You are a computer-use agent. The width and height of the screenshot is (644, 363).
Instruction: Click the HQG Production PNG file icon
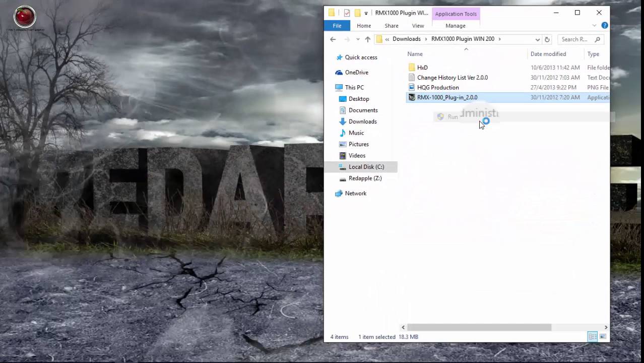point(412,88)
